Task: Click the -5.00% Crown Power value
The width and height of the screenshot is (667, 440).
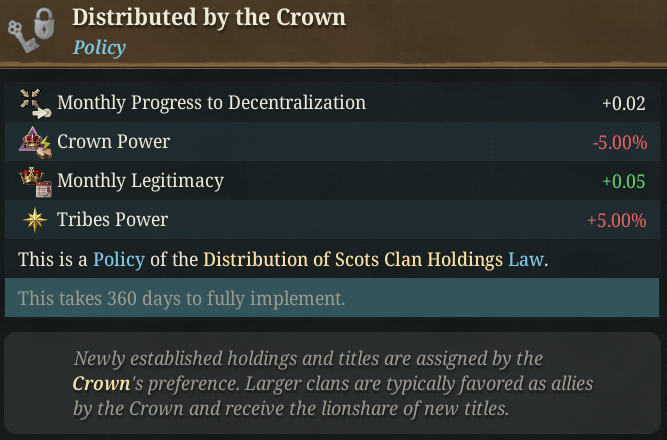Action: (620, 143)
